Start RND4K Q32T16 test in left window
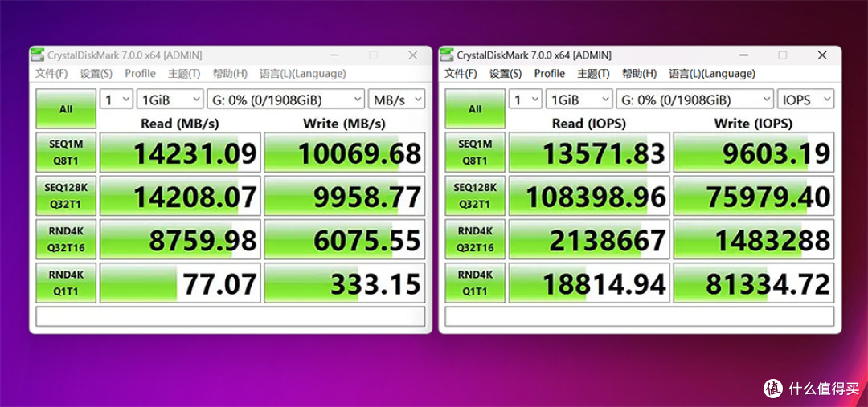868x407 pixels. (66, 239)
